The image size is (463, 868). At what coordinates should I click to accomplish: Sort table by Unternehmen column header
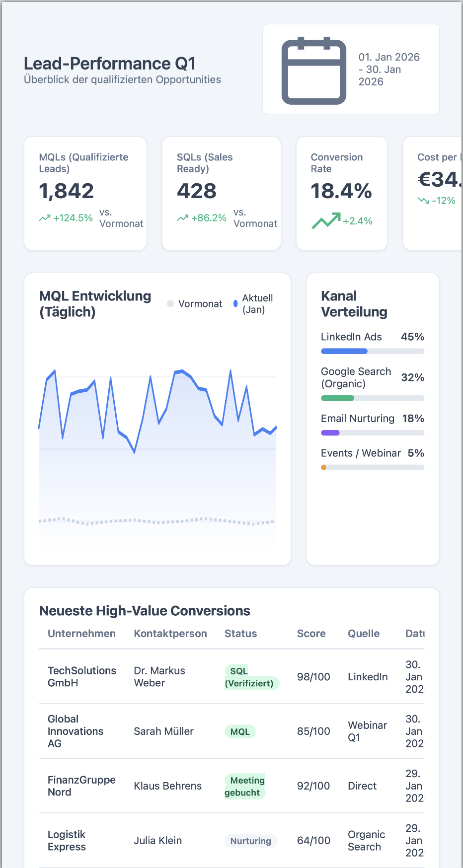pyautogui.click(x=81, y=634)
